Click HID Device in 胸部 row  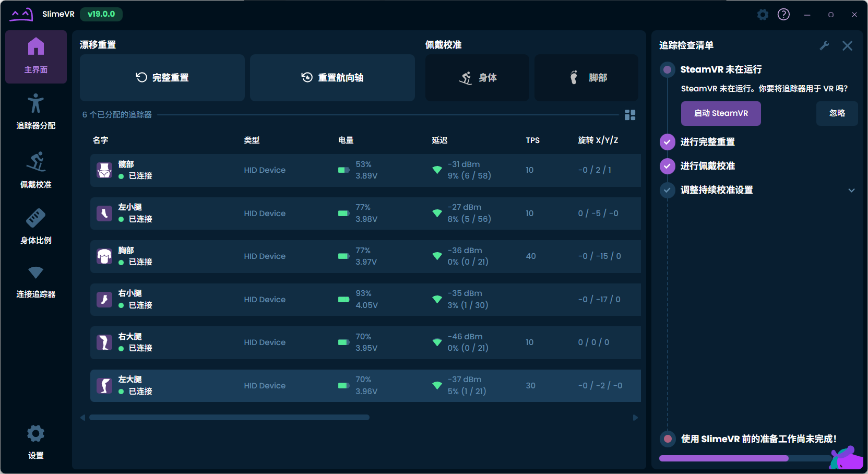pyautogui.click(x=265, y=256)
